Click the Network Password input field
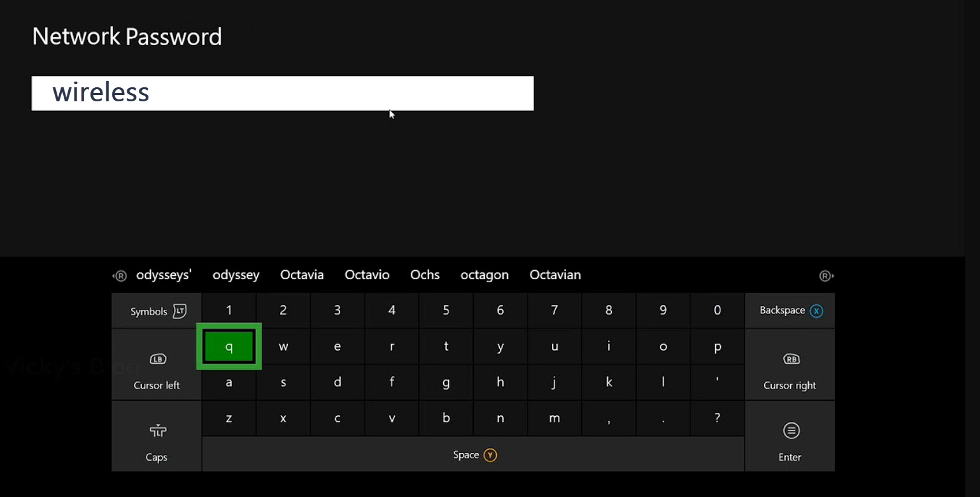980x497 pixels. 282,93
